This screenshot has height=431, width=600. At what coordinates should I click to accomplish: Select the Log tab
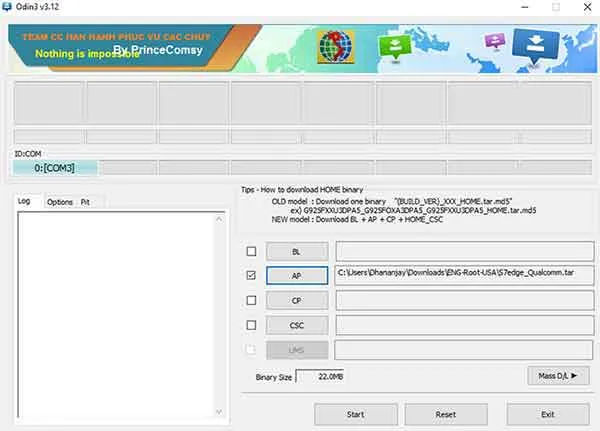point(24,202)
